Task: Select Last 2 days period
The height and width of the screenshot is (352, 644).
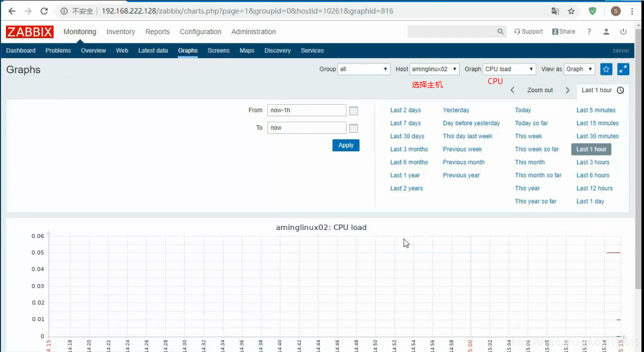Action: [x=405, y=110]
